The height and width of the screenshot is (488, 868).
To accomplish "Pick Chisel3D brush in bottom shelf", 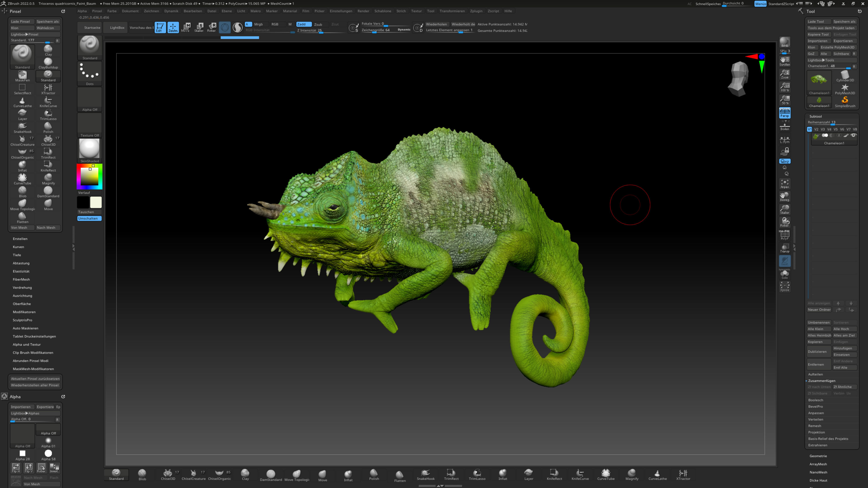I will coord(168,474).
